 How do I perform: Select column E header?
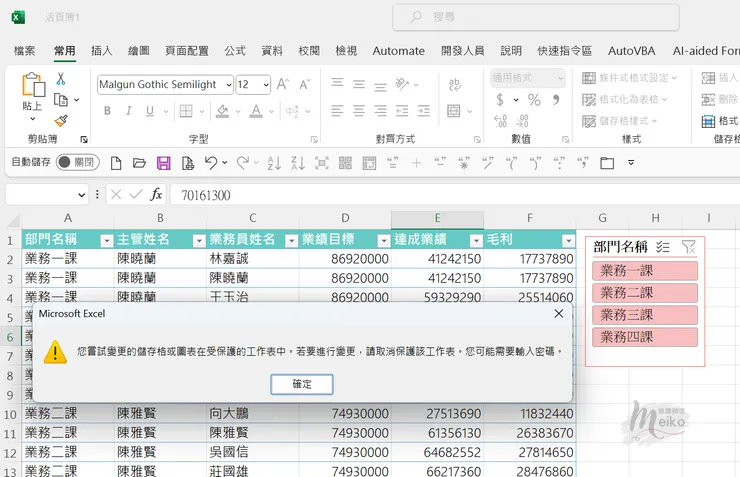[437, 218]
